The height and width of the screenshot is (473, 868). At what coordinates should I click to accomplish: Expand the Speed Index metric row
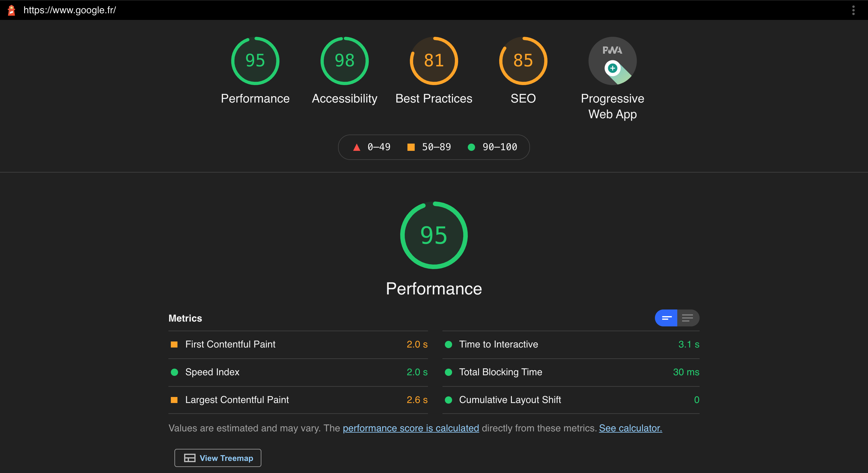coord(298,372)
